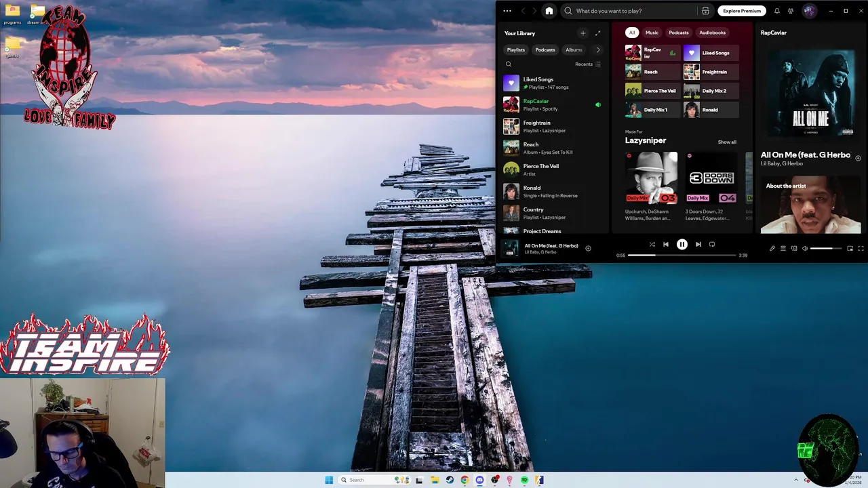The height and width of the screenshot is (488, 868).
Task: Skip to the previous track
Action: pos(666,245)
